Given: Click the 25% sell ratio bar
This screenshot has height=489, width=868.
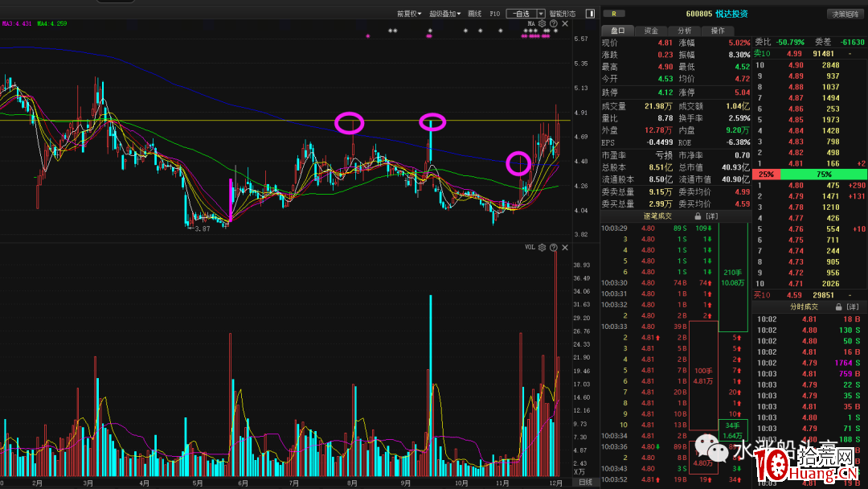Looking at the screenshot, I should click(766, 174).
